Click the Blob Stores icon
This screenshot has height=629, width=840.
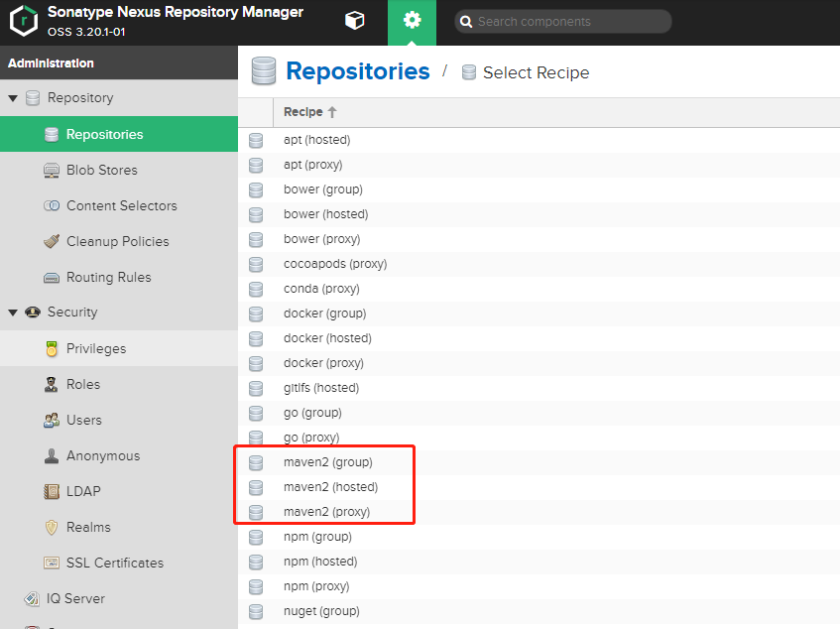tap(52, 171)
